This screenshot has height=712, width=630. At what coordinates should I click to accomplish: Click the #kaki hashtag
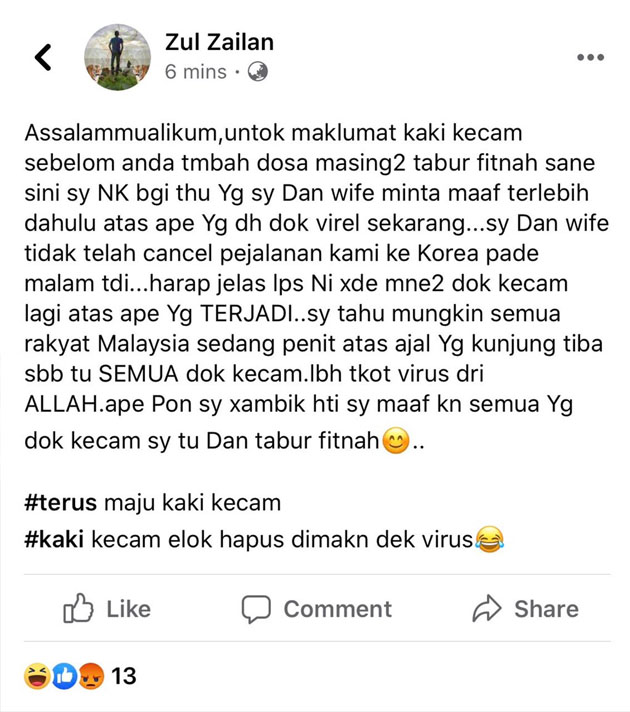pos(54,540)
